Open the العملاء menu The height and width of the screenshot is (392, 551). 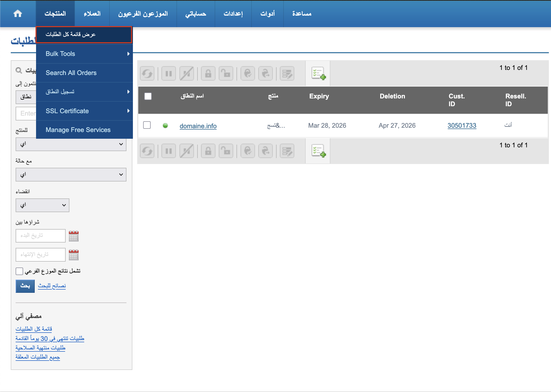click(92, 13)
